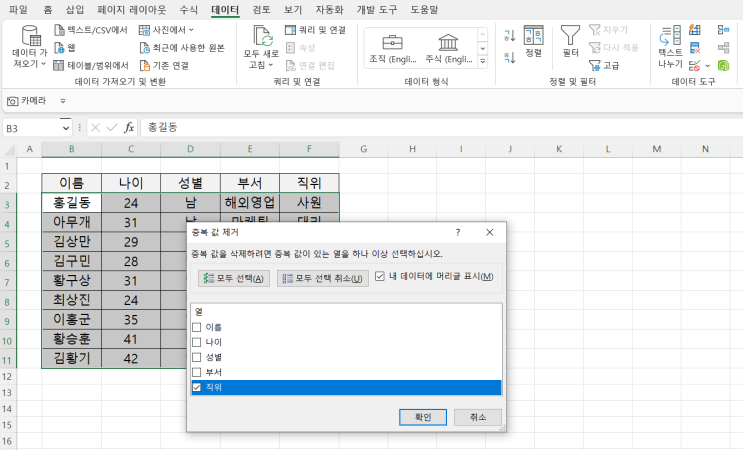Click the green Data Model icon
The width and height of the screenshot is (743, 450).
click(x=723, y=65)
